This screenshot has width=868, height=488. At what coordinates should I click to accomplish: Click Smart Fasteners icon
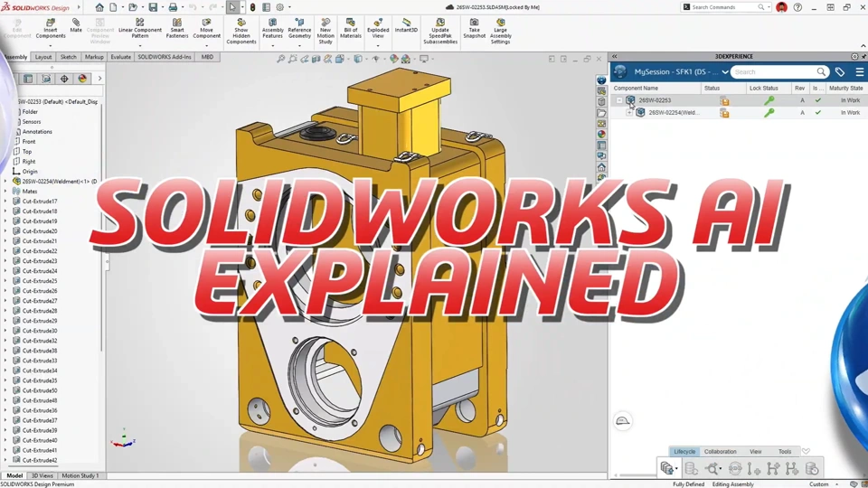[x=177, y=29]
